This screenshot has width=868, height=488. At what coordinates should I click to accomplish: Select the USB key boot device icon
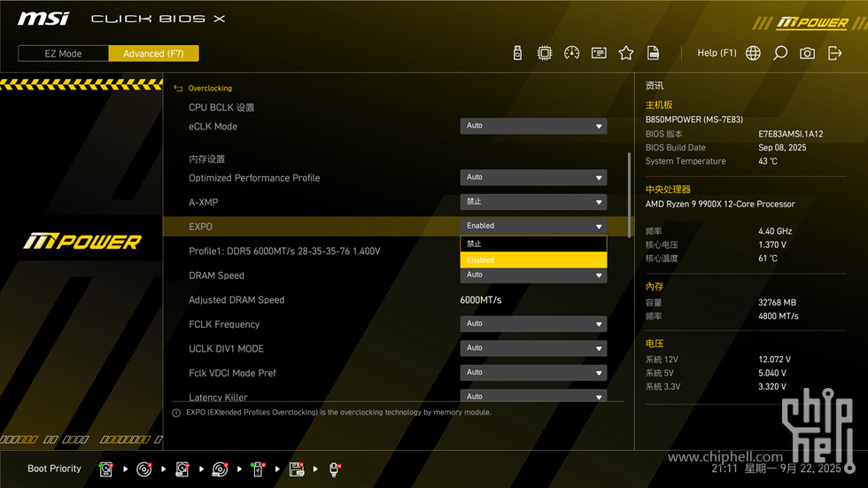[258, 469]
